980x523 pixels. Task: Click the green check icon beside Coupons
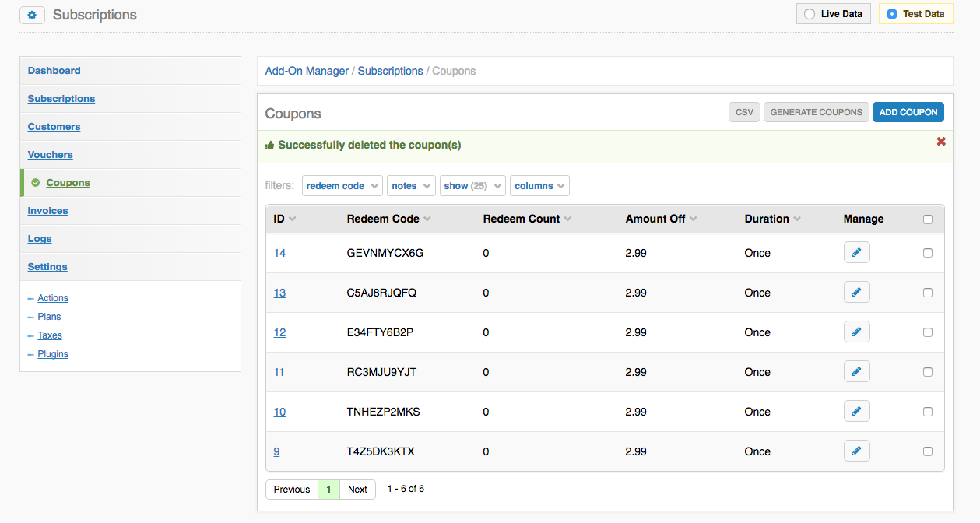coord(35,183)
